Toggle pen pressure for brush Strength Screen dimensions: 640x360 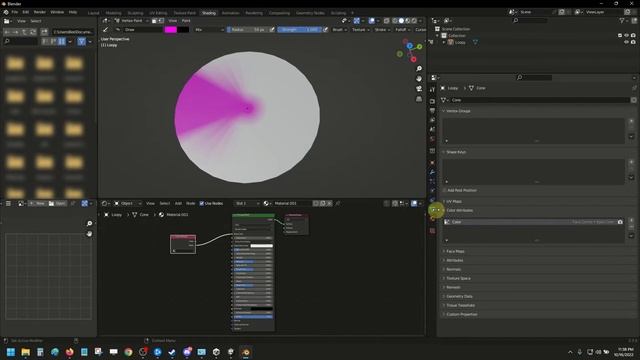(x=325, y=29)
